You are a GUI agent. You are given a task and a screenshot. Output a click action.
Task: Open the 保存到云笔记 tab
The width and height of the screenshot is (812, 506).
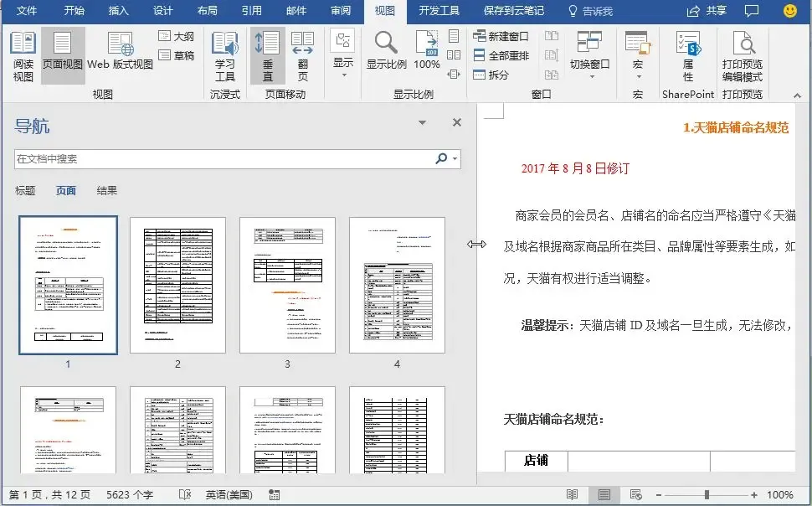click(x=514, y=11)
